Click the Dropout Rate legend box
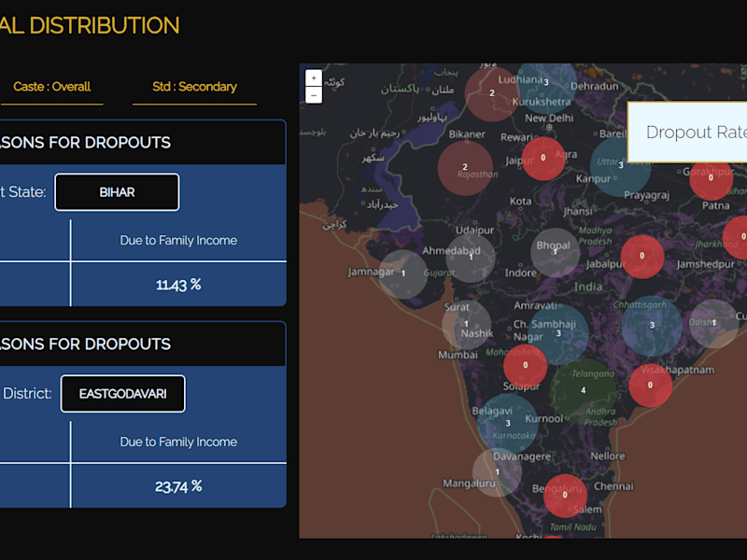Screen dimensions: 747x560 (x=687, y=132)
